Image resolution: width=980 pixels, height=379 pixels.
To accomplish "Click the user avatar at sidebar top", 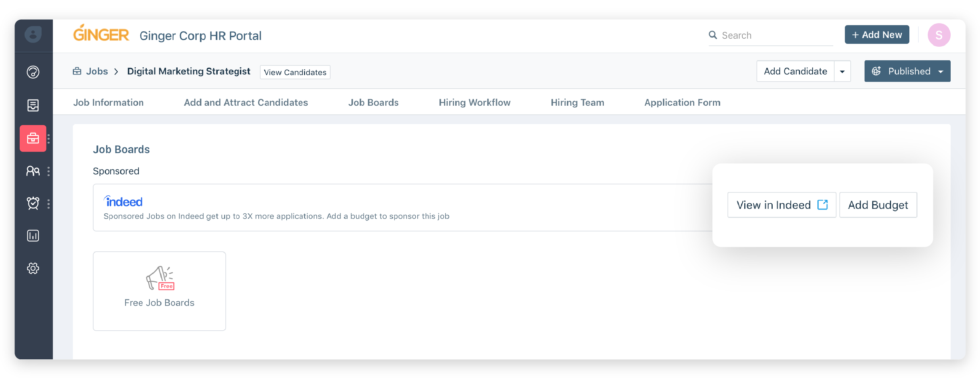I will coord(33,34).
